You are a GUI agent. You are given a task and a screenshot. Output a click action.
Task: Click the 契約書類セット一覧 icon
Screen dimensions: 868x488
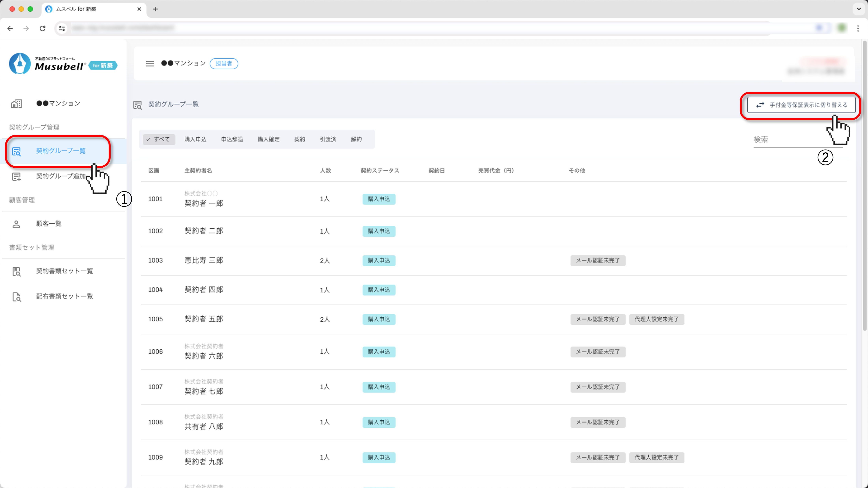click(16, 272)
